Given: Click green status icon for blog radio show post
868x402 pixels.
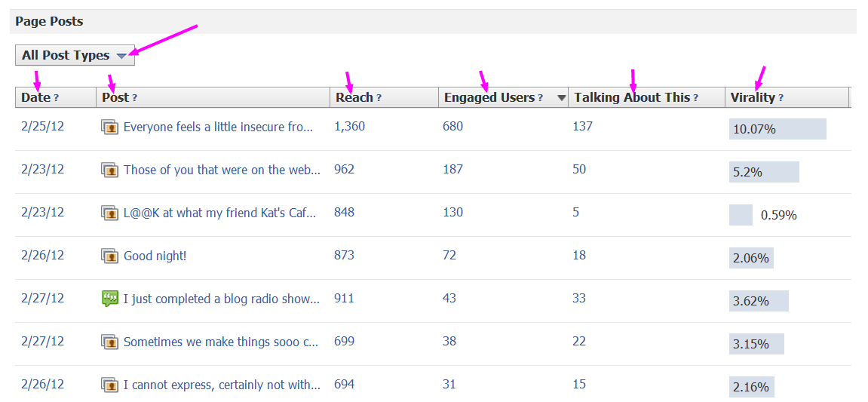Looking at the screenshot, I should [110, 299].
